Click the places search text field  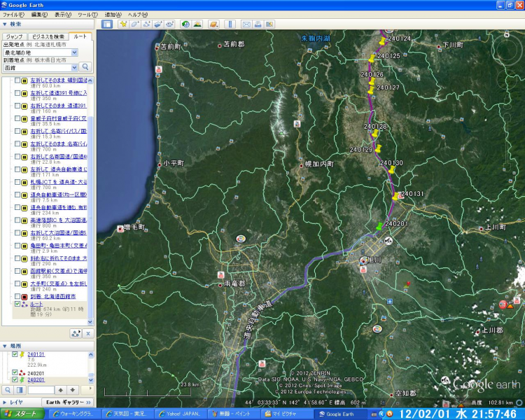[41, 390]
